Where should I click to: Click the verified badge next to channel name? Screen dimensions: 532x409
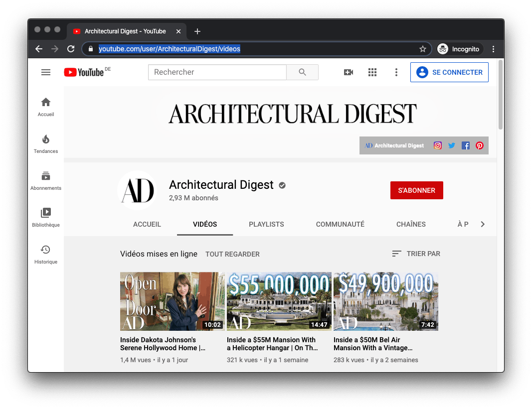click(282, 185)
